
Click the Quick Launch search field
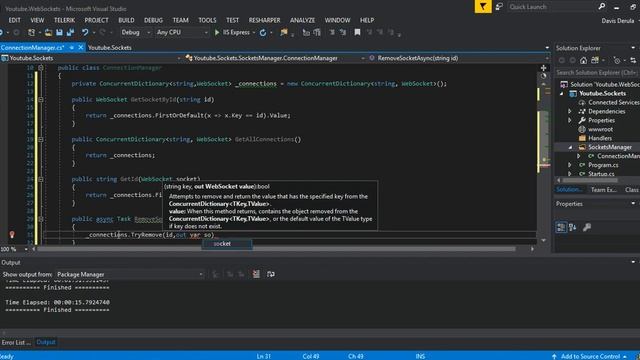coord(551,7)
